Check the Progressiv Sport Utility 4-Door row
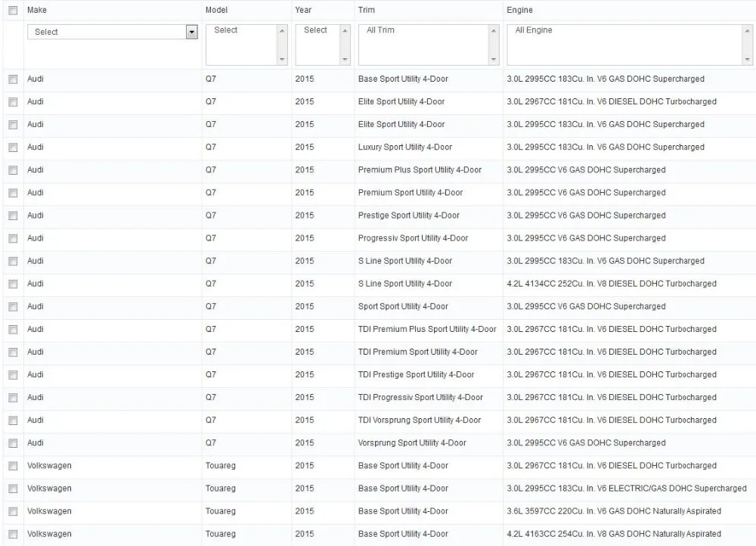This screenshot has width=756, height=546. point(13,238)
